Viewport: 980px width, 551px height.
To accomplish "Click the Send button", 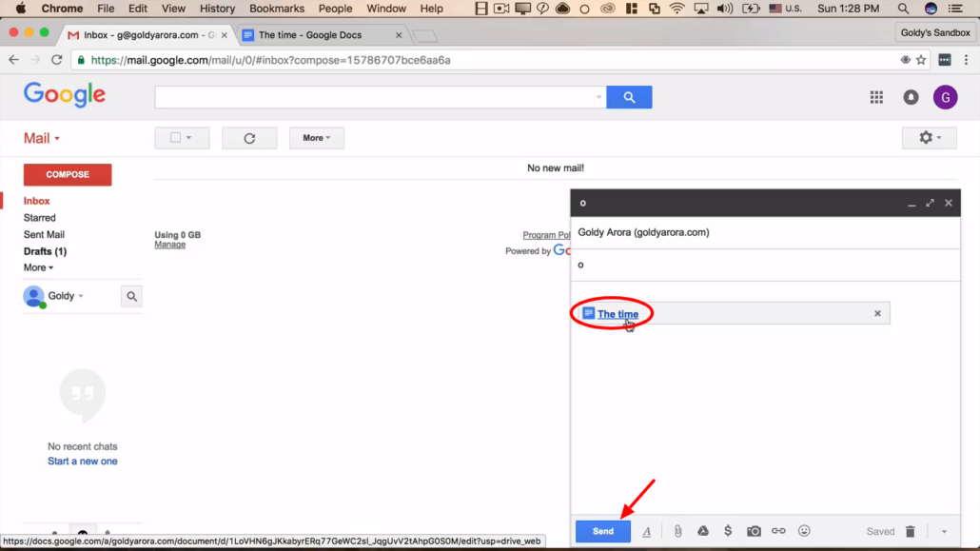I will coord(603,531).
